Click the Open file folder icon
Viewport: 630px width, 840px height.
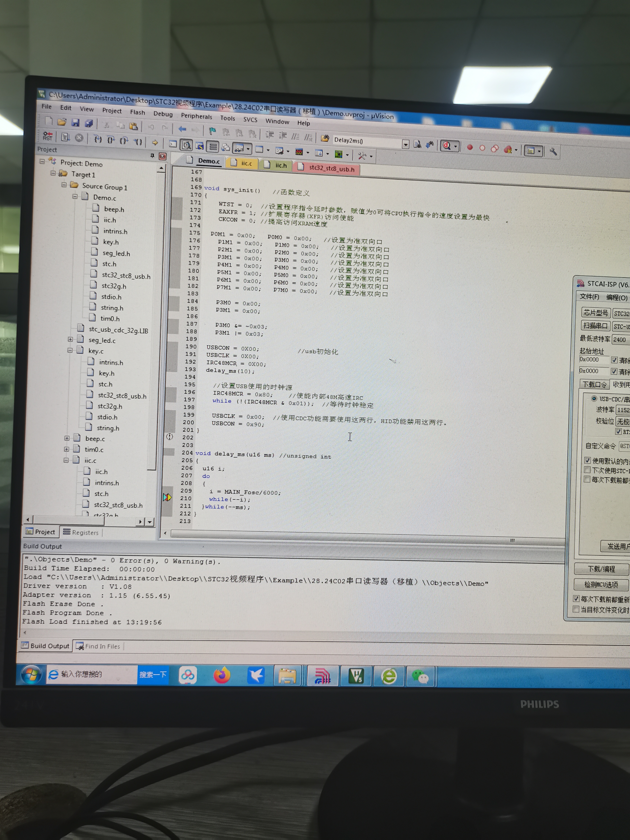pos(62,122)
